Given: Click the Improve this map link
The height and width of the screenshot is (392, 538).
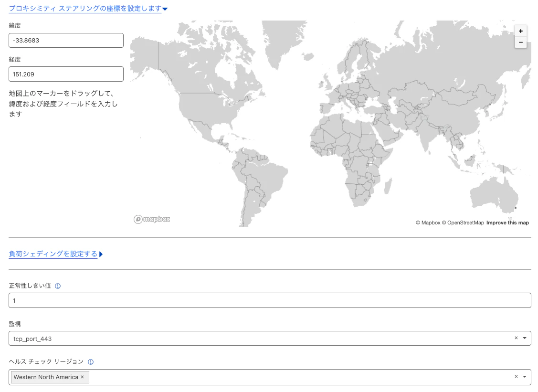Looking at the screenshot, I should [507, 222].
